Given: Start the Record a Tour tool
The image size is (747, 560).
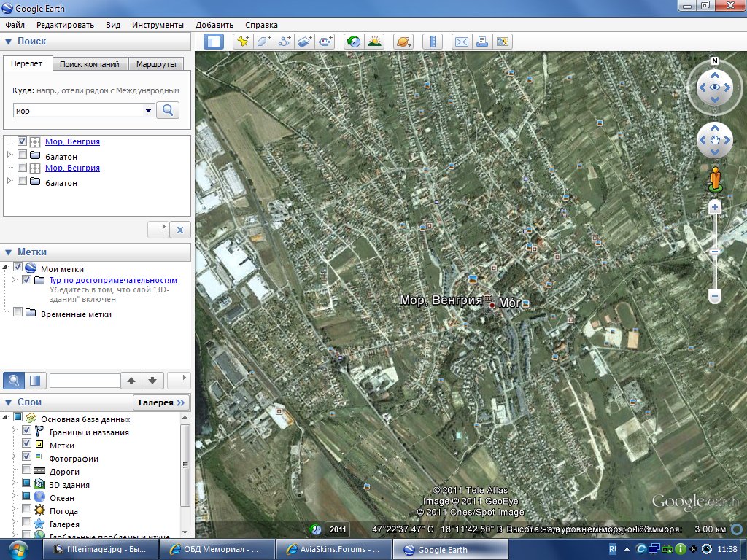Looking at the screenshot, I should pos(325,42).
